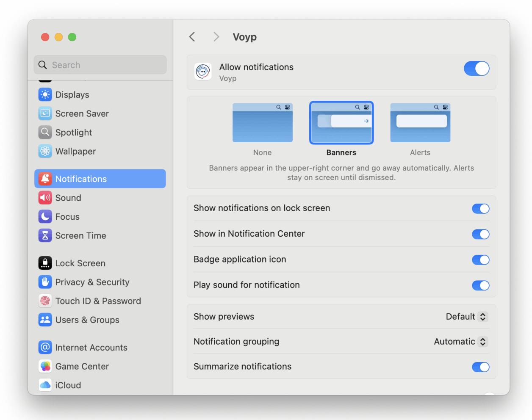Open Game Center settings

(82, 366)
